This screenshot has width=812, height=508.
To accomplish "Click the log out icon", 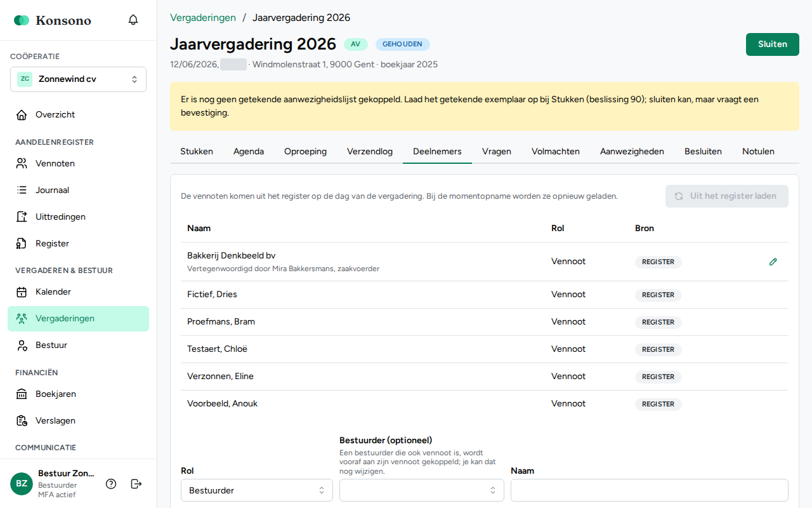I will [x=136, y=484].
